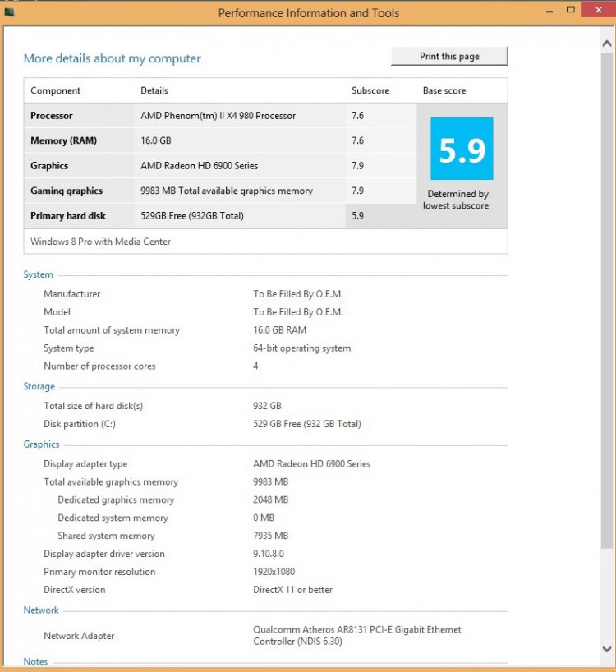Click the Storage section heading

[39, 387]
